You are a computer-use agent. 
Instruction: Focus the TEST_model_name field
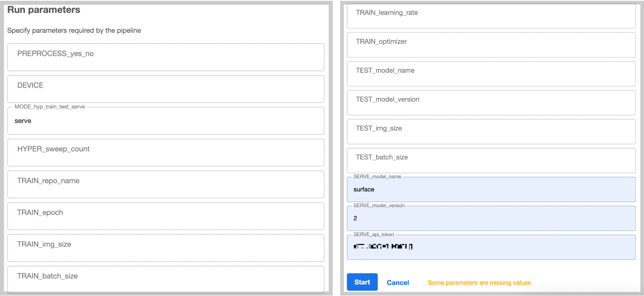coord(491,74)
